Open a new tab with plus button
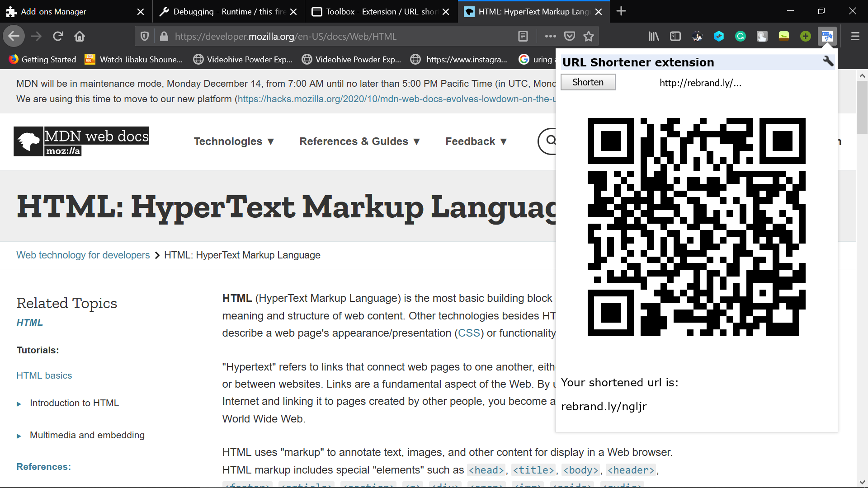Viewport: 868px width, 488px height. 621,11
